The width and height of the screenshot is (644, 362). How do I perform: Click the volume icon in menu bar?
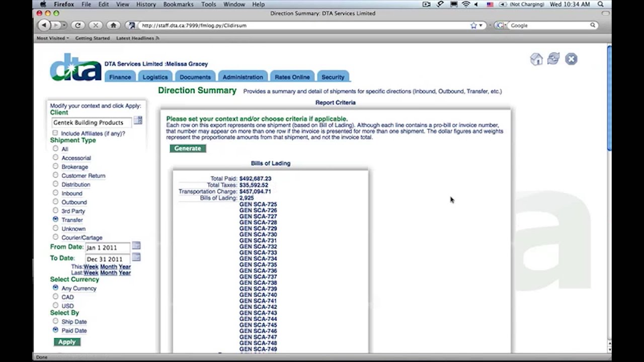(x=476, y=4)
